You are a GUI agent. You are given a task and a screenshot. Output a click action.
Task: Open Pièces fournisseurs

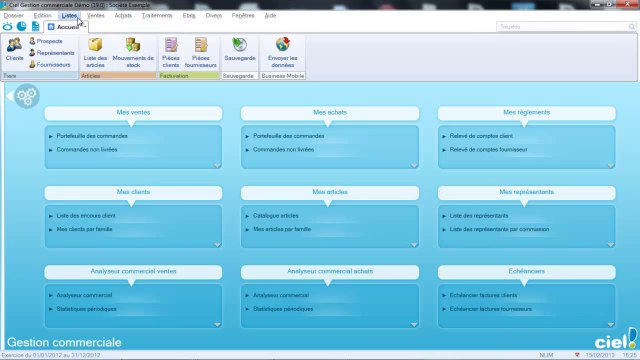coord(200,52)
